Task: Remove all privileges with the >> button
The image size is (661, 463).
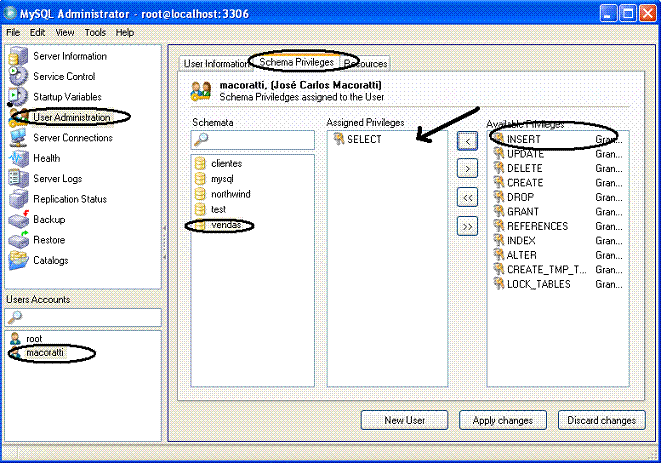Action: click(467, 226)
